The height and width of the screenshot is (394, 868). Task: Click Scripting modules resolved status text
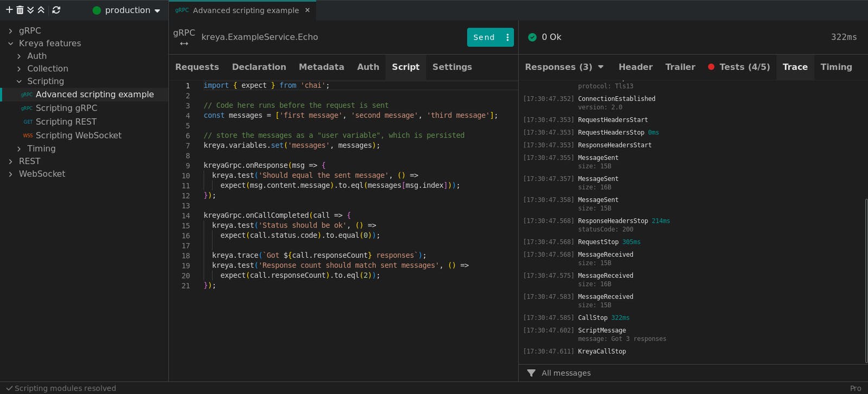[x=65, y=388]
